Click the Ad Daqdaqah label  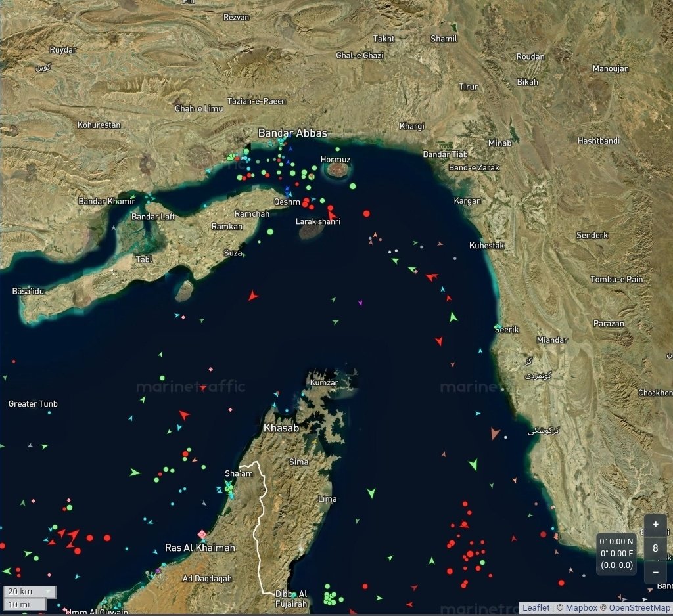pyautogui.click(x=207, y=579)
